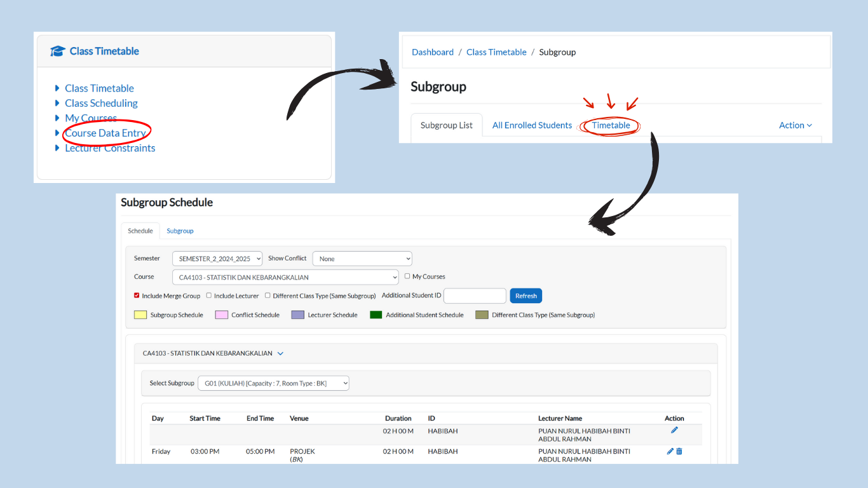Screen dimensions: 868x488
Task: Switch to the Timetable tab
Action: point(611,125)
